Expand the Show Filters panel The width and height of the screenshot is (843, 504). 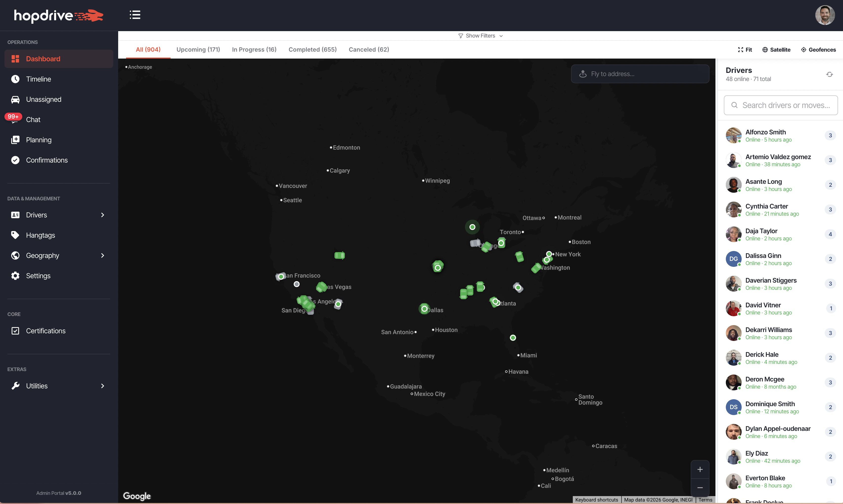click(480, 36)
